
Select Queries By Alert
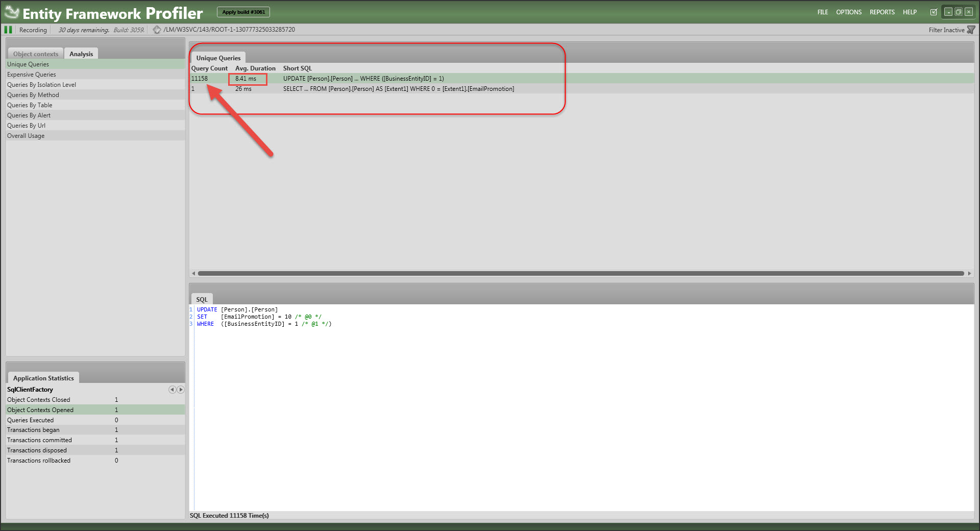coord(95,115)
